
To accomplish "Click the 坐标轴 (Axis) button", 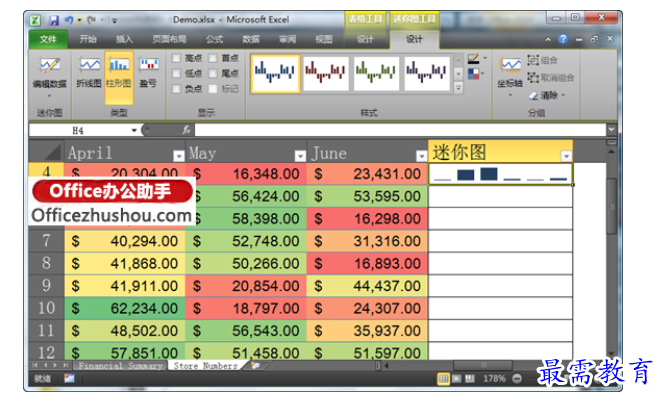I will (510, 77).
